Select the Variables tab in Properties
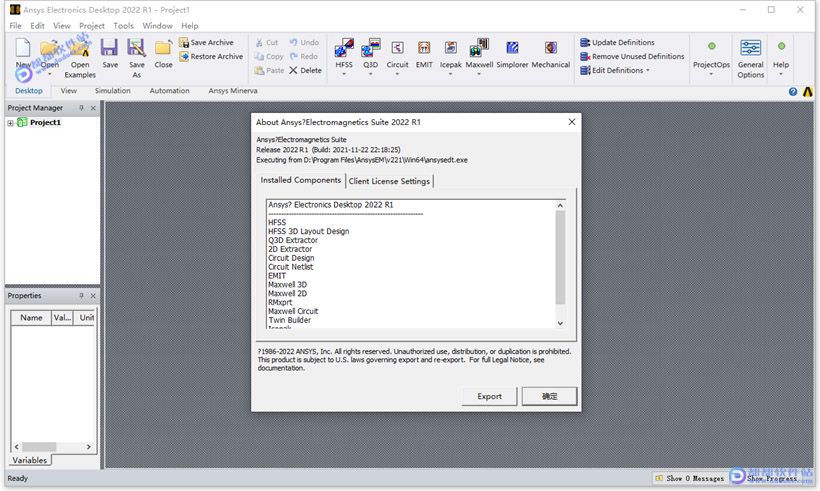The width and height of the screenshot is (820, 491). pyautogui.click(x=30, y=460)
